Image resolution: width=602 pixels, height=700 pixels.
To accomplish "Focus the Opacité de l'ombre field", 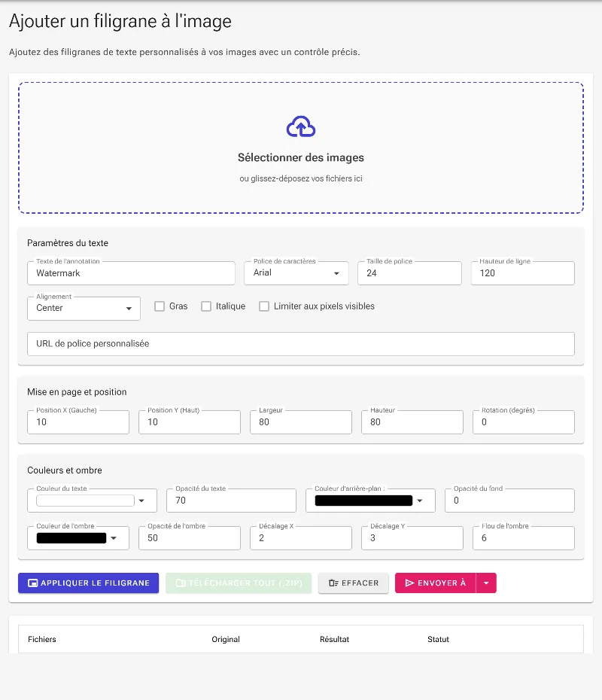I will (x=190, y=538).
